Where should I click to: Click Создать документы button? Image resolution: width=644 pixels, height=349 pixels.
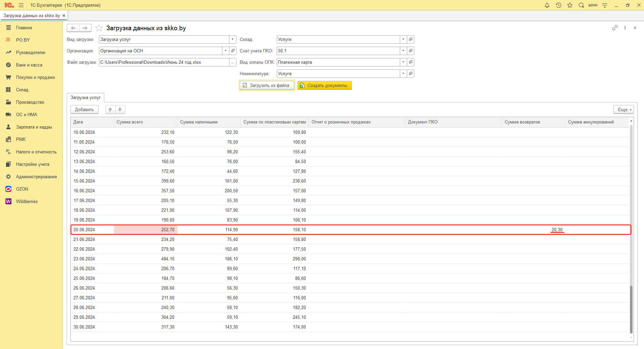click(324, 85)
